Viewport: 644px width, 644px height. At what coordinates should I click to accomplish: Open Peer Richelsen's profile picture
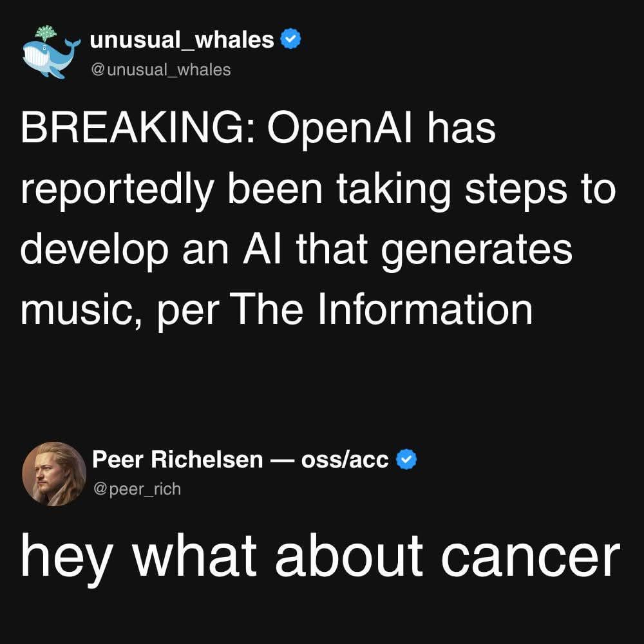(x=54, y=474)
